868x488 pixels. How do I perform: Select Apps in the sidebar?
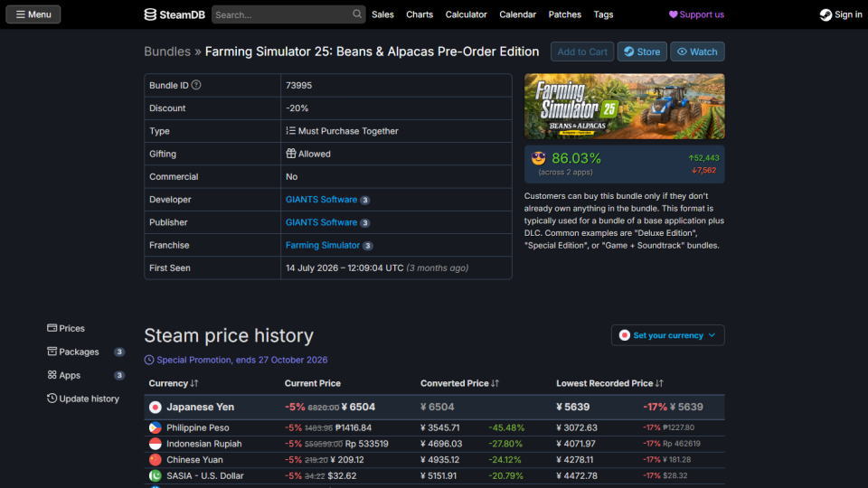(63, 374)
